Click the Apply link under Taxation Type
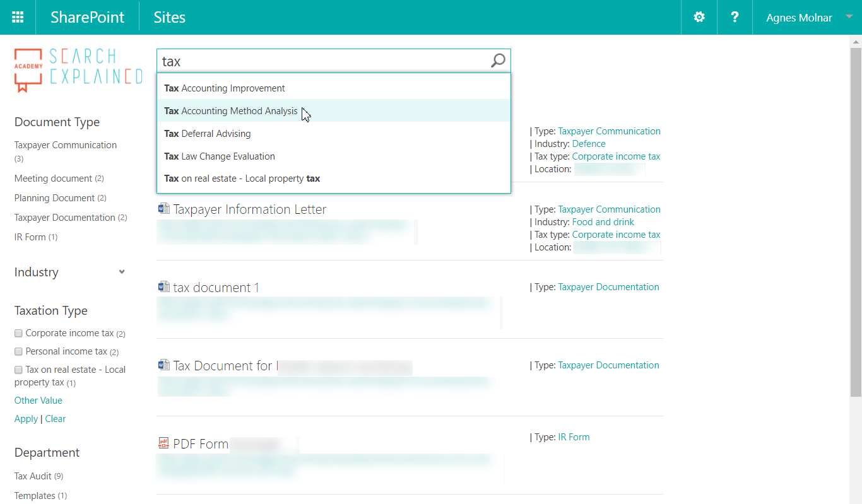This screenshot has height=504, width=862. point(26,419)
